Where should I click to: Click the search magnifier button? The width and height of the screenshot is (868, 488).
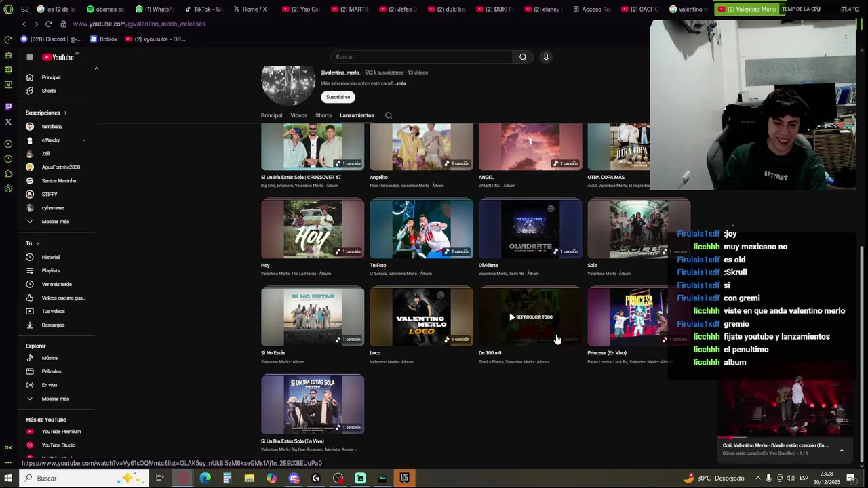523,57
